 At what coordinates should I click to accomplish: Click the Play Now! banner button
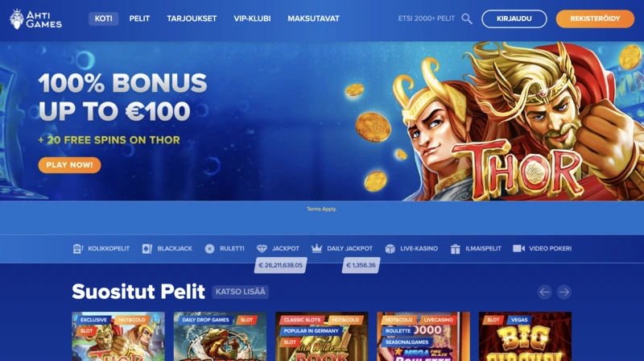point(69,165)
